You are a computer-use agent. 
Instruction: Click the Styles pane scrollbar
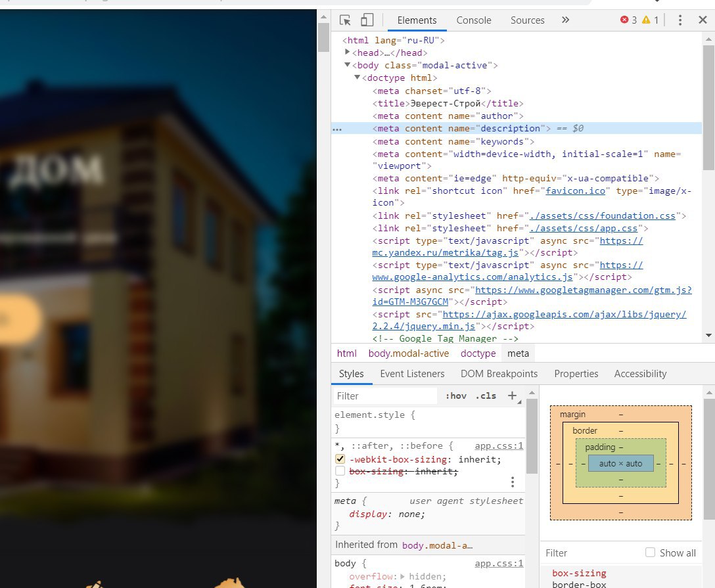pyautogui.click(x=532, y=436)
